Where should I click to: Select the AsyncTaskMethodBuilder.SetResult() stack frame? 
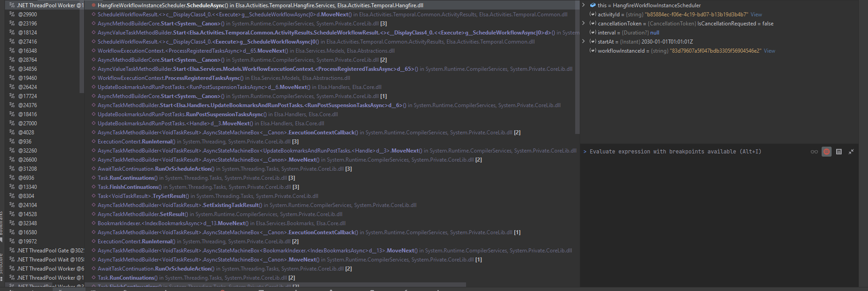[x=332, y=214]
